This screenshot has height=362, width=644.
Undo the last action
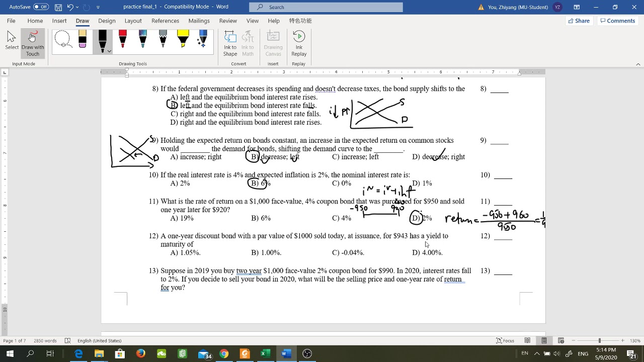click(70, 7)
